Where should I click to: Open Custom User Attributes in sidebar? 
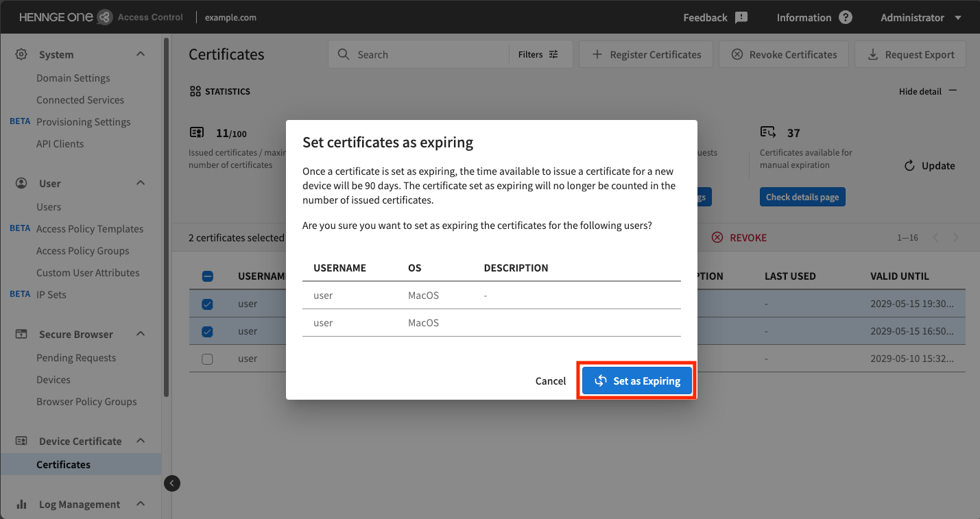(x=88, y=273)
